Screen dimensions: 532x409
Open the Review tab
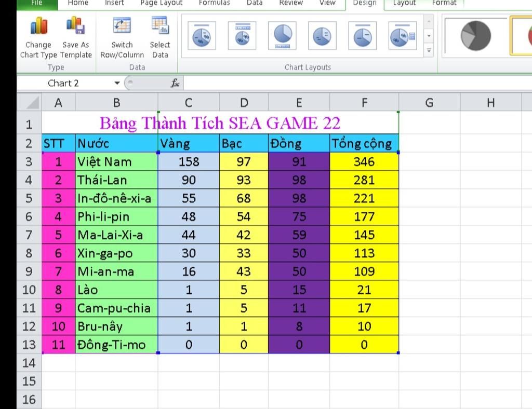(x=291, y=3)
